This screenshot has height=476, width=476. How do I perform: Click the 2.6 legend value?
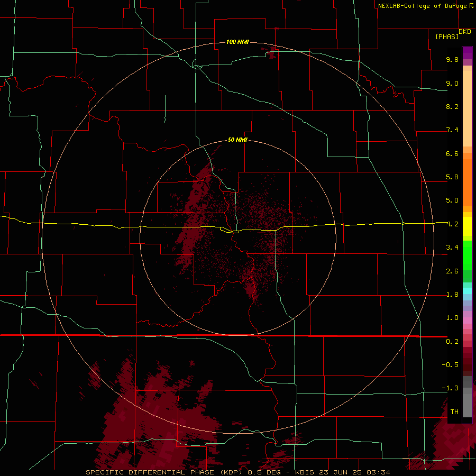(x=452, y=271)
